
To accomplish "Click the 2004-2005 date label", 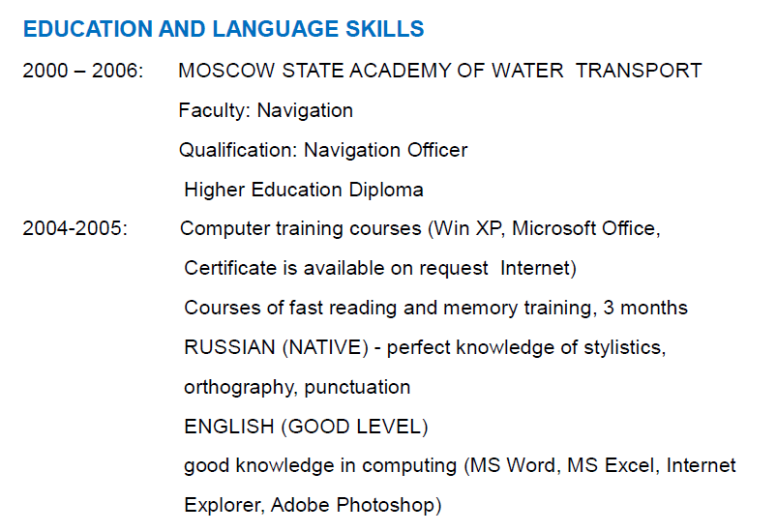I will 75,229.
